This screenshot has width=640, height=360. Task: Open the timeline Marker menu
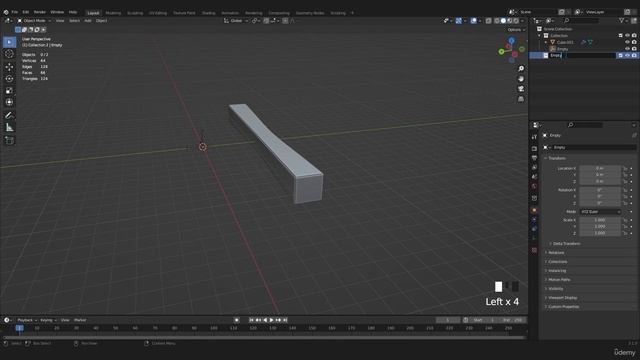click(80, 320)
